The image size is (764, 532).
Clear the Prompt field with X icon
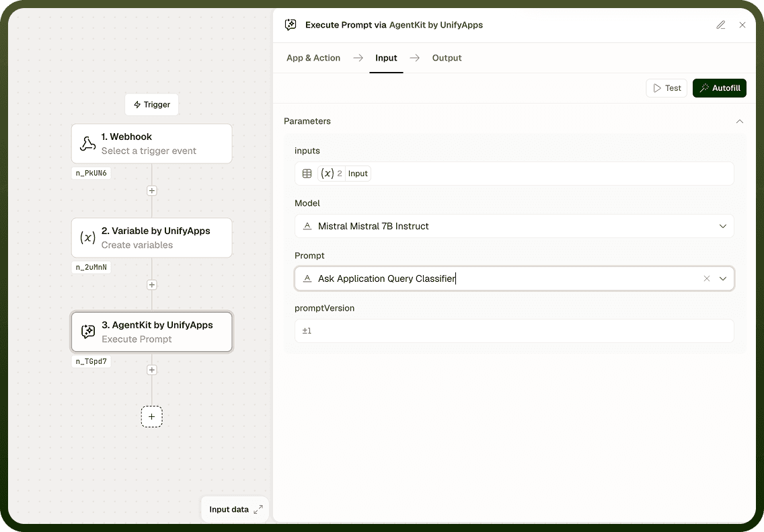point(707,278)
